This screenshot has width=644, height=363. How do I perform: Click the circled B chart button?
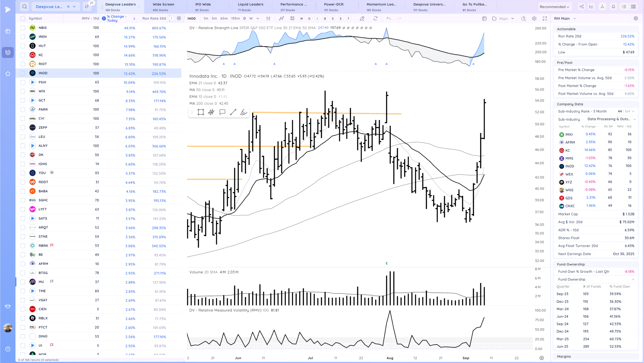tap(325, 18)
